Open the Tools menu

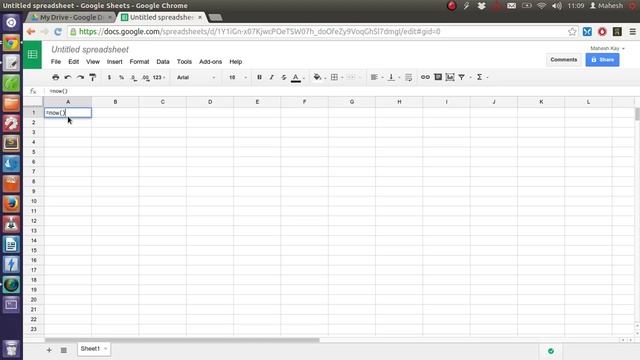coord(184,62)
